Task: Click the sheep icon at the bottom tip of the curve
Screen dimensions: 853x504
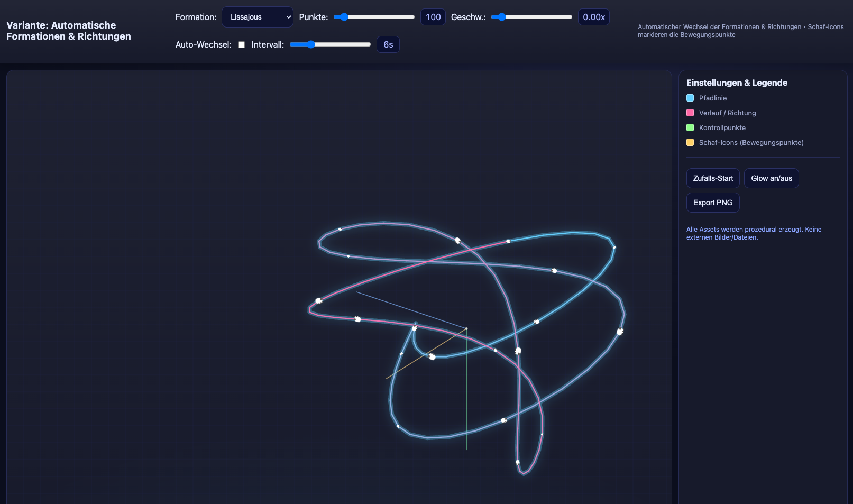Action: click(518, 462)
